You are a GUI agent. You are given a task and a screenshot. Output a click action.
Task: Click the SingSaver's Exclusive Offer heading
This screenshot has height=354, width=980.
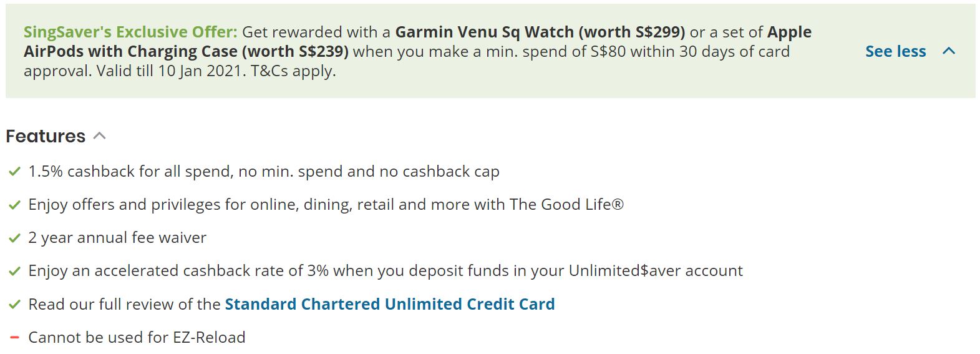pyautogui.click(x=130, y=32)
